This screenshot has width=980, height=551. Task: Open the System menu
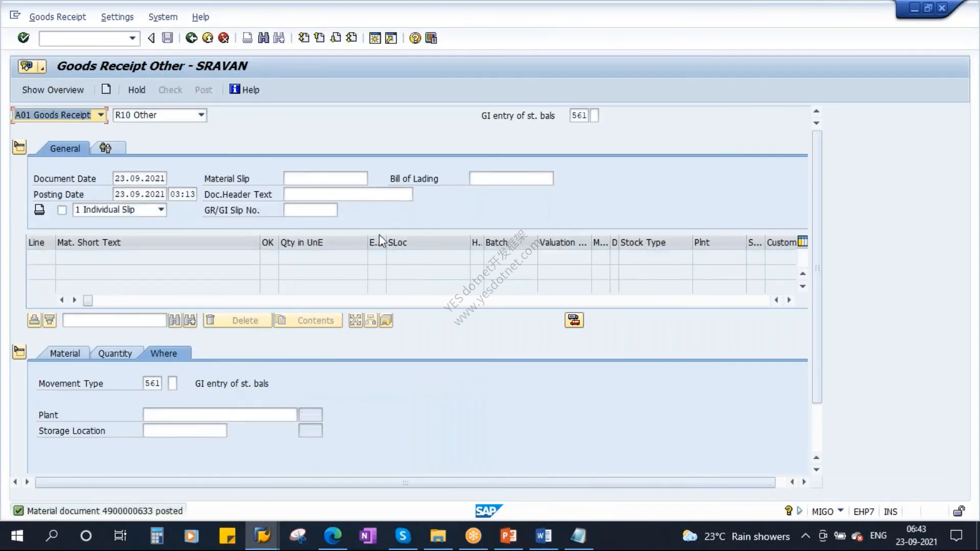tap(163, 17)
